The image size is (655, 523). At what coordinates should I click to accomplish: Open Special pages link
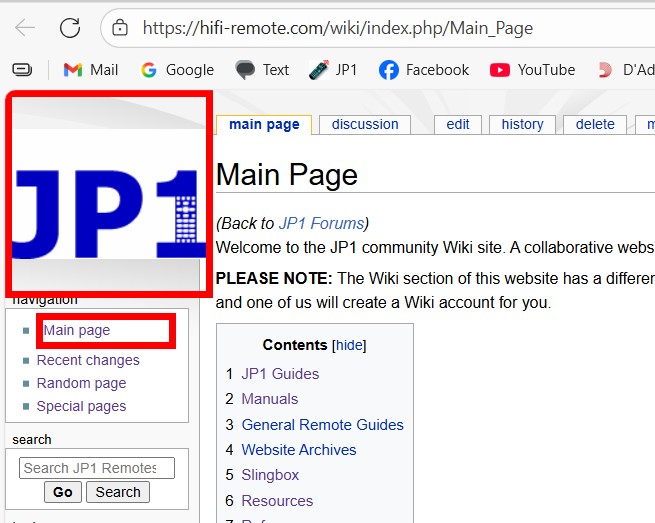click(x=81, y=406)
